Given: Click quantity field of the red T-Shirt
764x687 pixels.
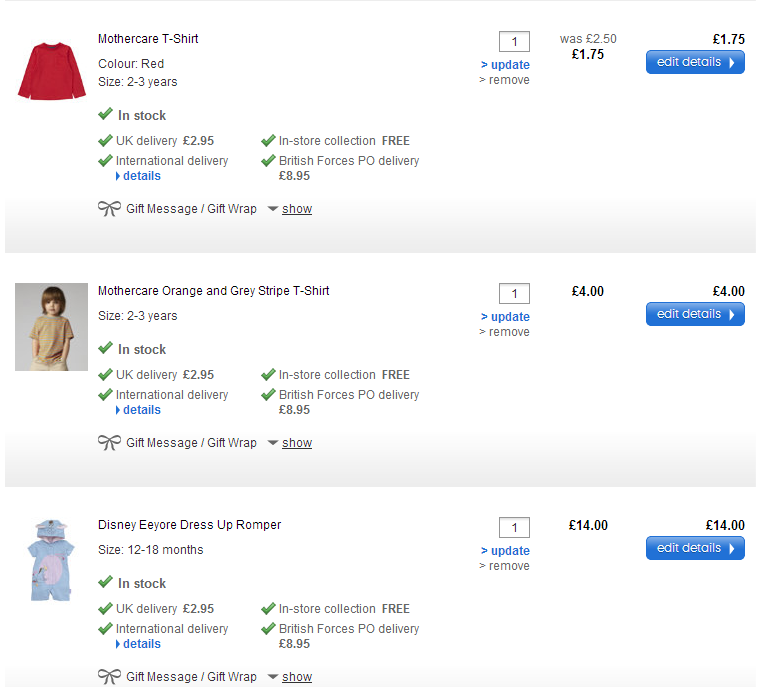Looking at the screenshot, I should [x=514, y=41].
